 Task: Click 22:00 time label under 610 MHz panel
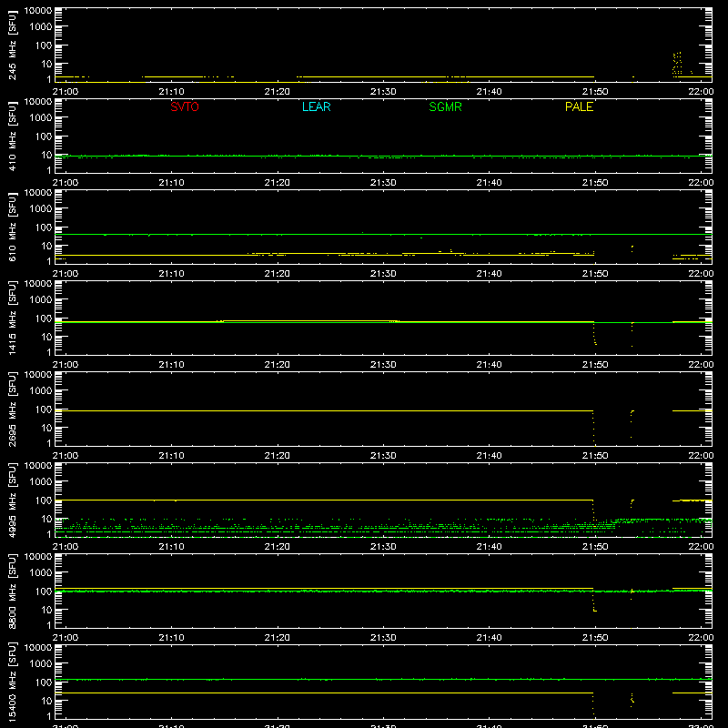pyautogui.click(x=701, y=274)
